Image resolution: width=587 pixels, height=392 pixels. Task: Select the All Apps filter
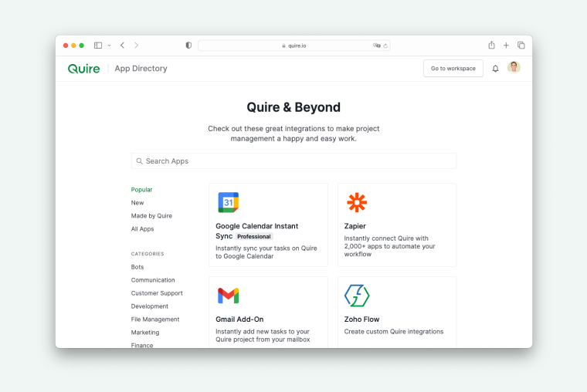pos(142,229)
